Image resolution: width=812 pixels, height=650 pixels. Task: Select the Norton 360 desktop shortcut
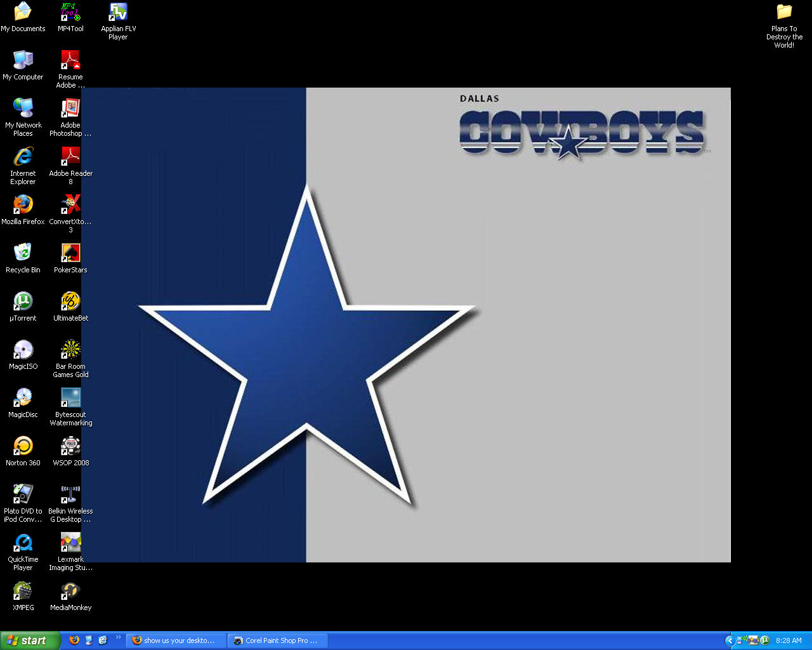click(x=23, y=451)
